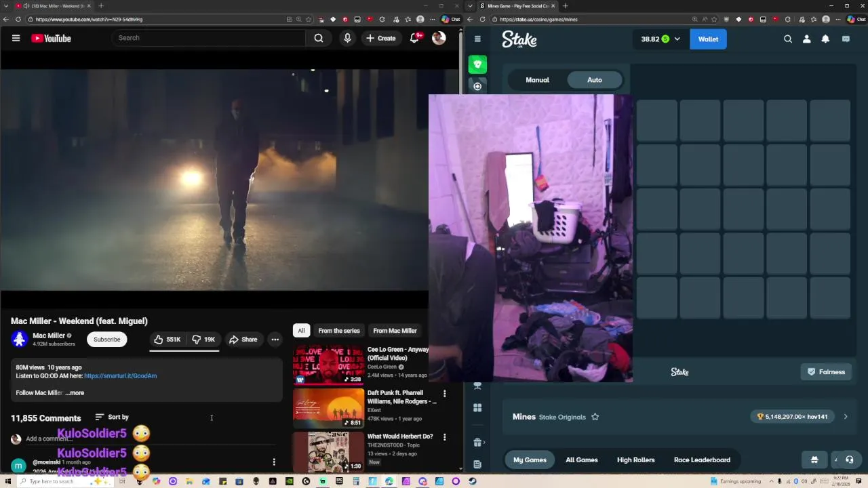Open the YouTube account avatar menu
This screenshot has height=488, width=868.
(439, 38)
